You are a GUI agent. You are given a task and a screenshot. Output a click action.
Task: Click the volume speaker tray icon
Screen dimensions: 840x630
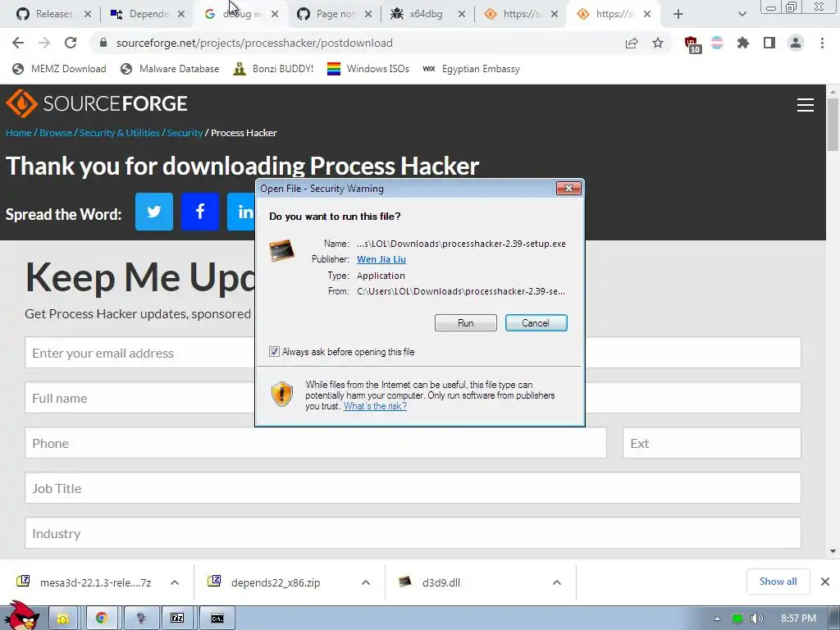[x=756, y=619]
